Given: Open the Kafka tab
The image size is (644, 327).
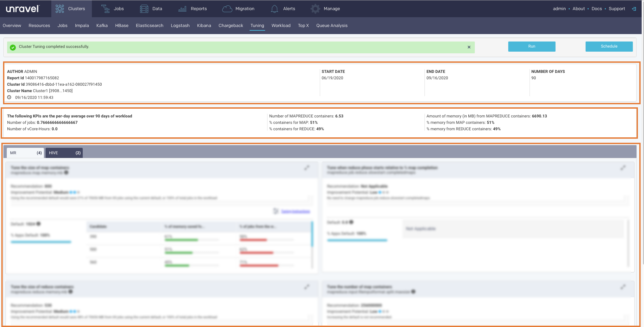Looking at the screenshot, I should pyautogui.click(x=102, y=26).
